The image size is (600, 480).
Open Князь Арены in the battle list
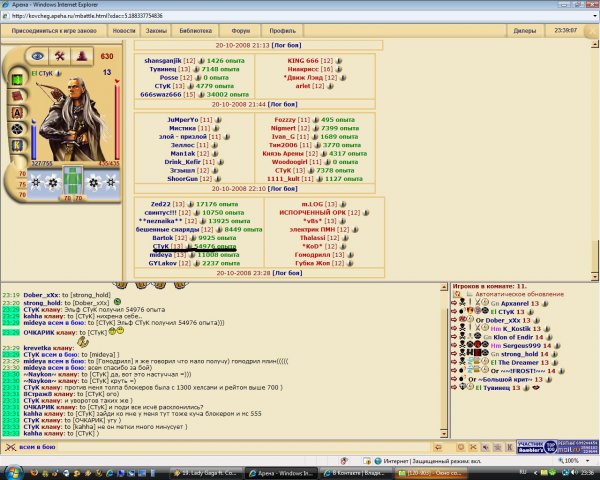(284, 153)
